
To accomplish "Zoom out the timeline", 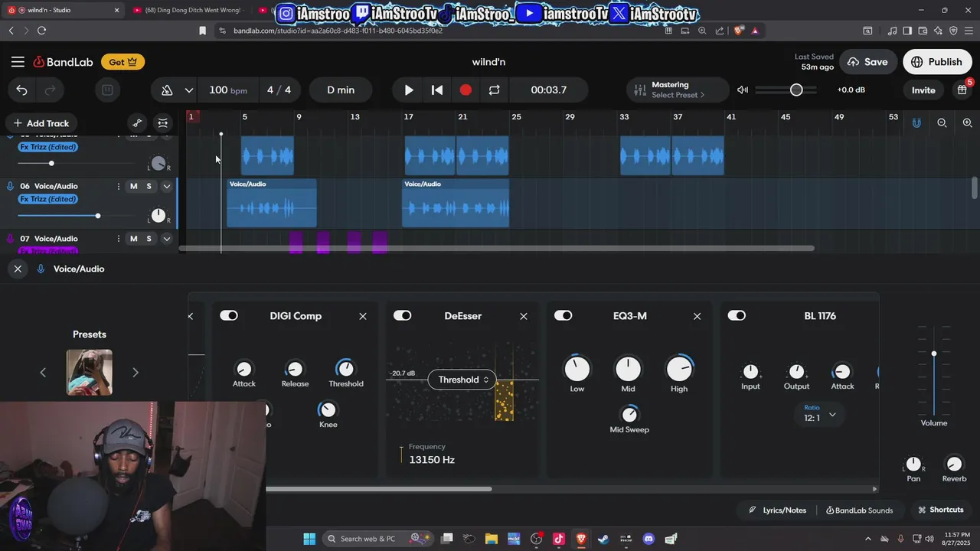I will (x=942, y=123).
